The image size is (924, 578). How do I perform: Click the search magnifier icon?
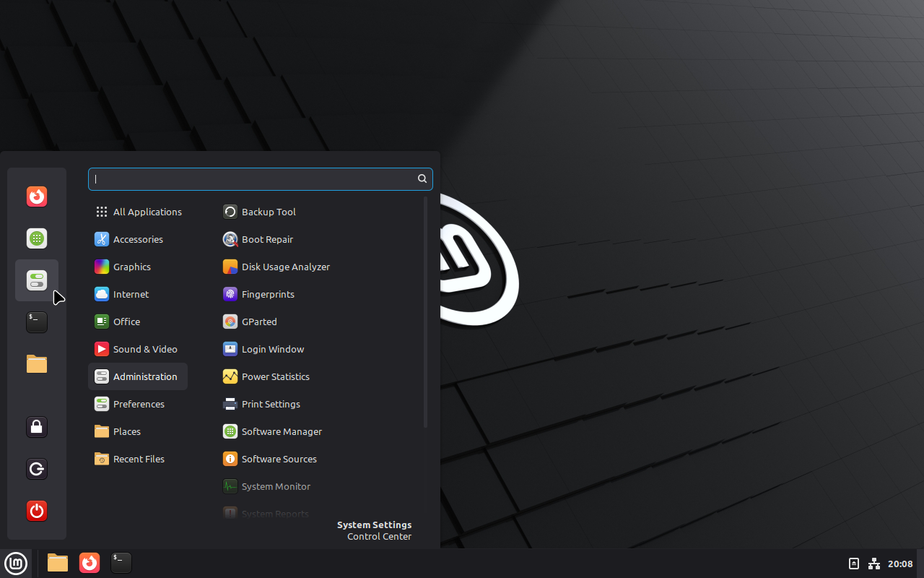point(422,179)
